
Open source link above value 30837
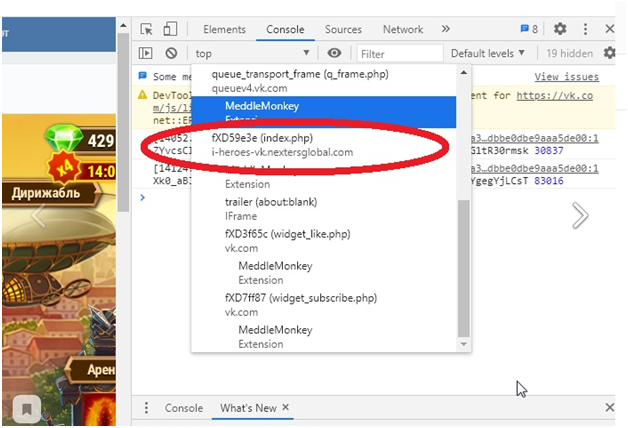point(535,139)
